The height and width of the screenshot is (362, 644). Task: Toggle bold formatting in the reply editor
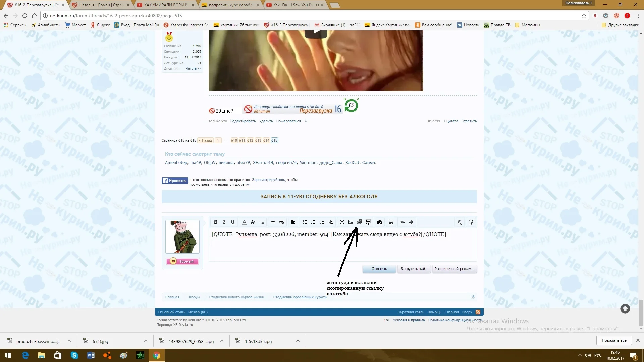[215, 222]
